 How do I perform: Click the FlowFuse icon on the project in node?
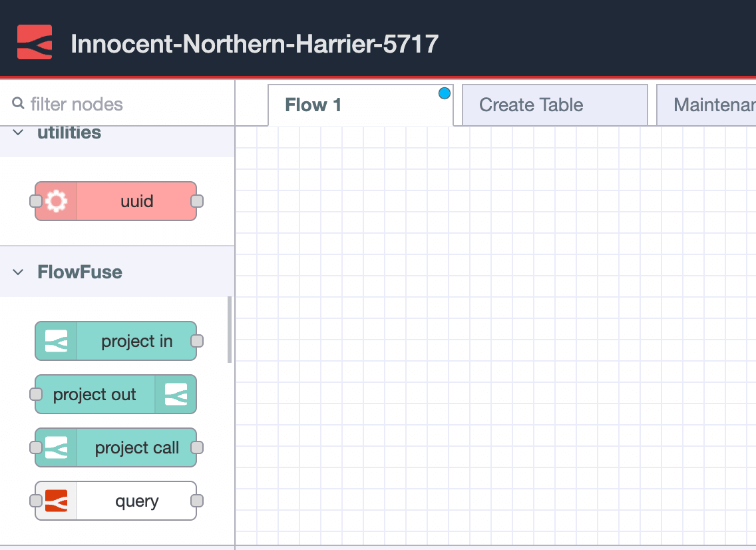coord(56,341)
